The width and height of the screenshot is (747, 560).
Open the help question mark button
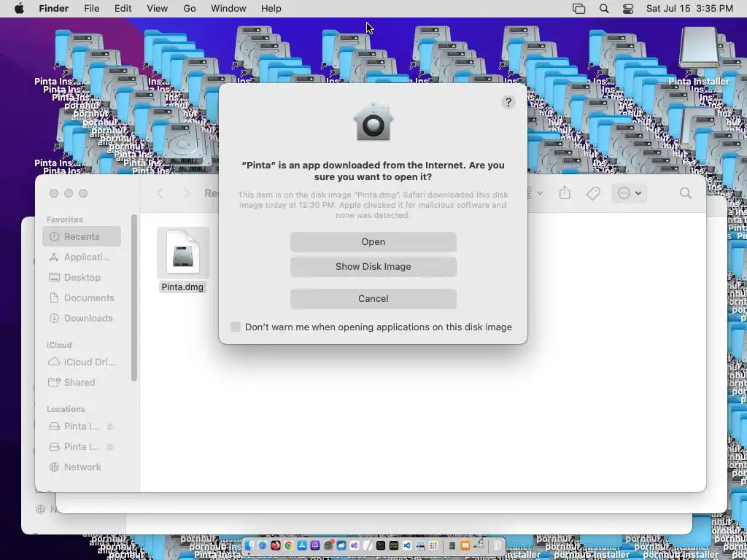[508, 102]
